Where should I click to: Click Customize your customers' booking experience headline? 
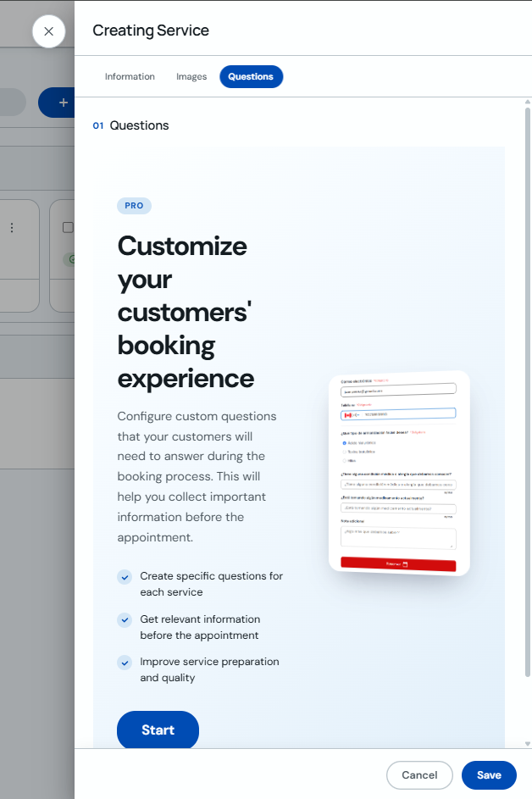pyautogui.click(x=186, y=312)
